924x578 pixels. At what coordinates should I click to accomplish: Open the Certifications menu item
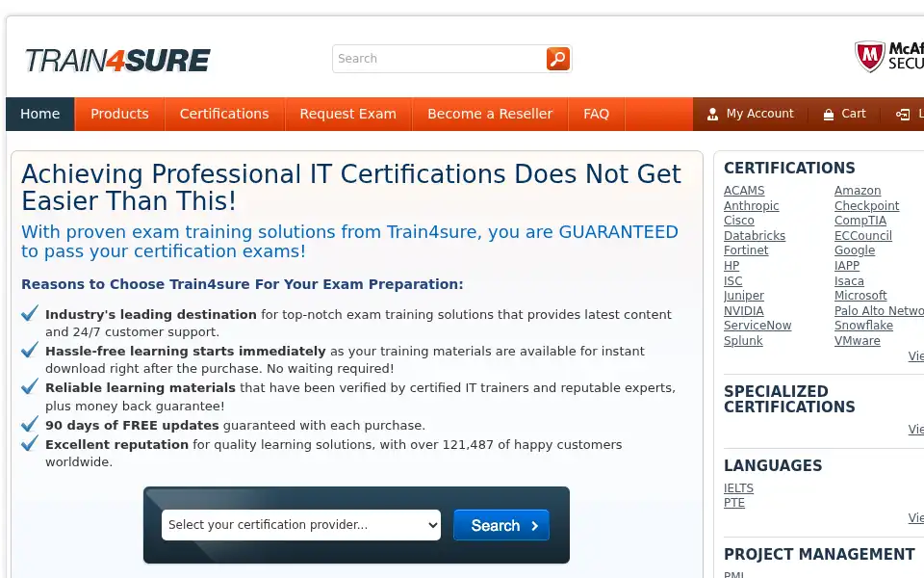click(224, 114)
